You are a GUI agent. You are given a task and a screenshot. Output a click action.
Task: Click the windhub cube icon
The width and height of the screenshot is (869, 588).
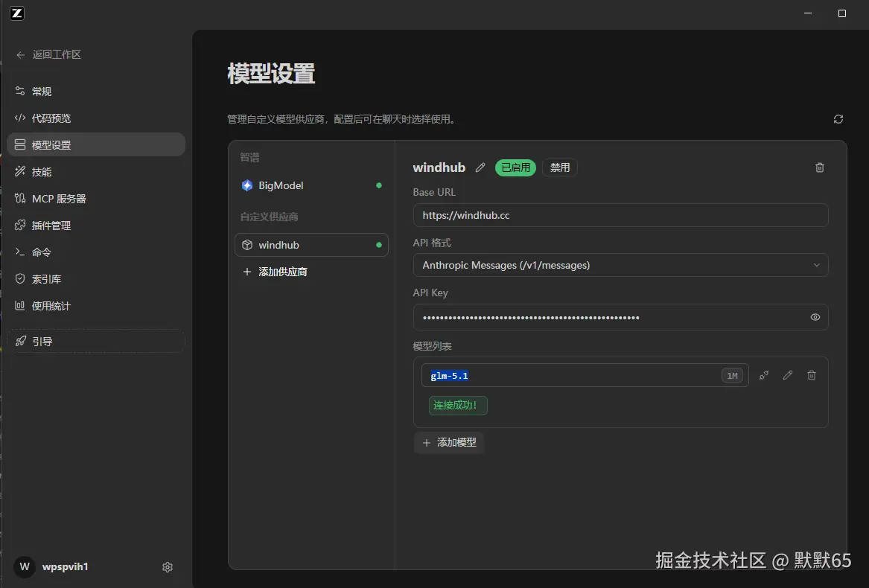tap(247, 245)
